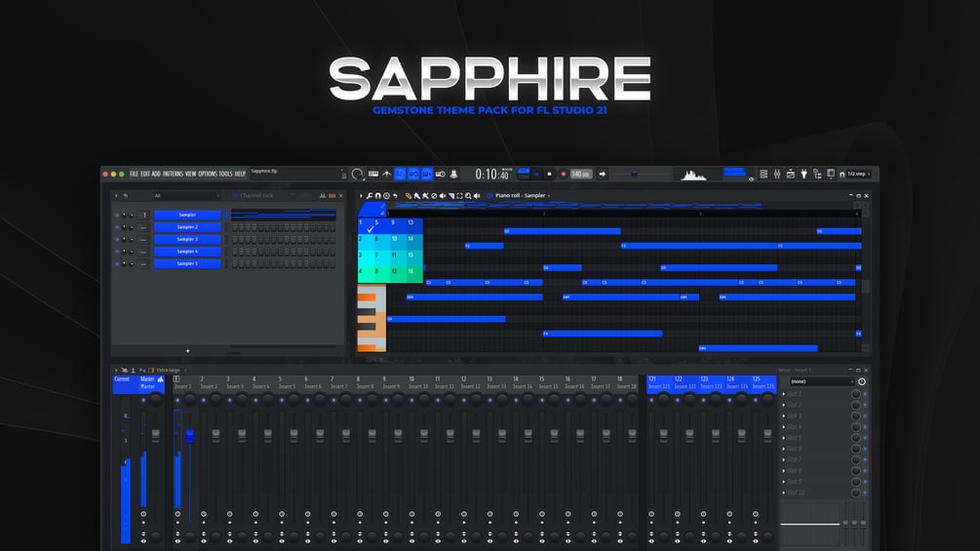This screenshot has height=551, width=980.
Task: Toggle pattern/song mode switch
Action: click(524, 174)
